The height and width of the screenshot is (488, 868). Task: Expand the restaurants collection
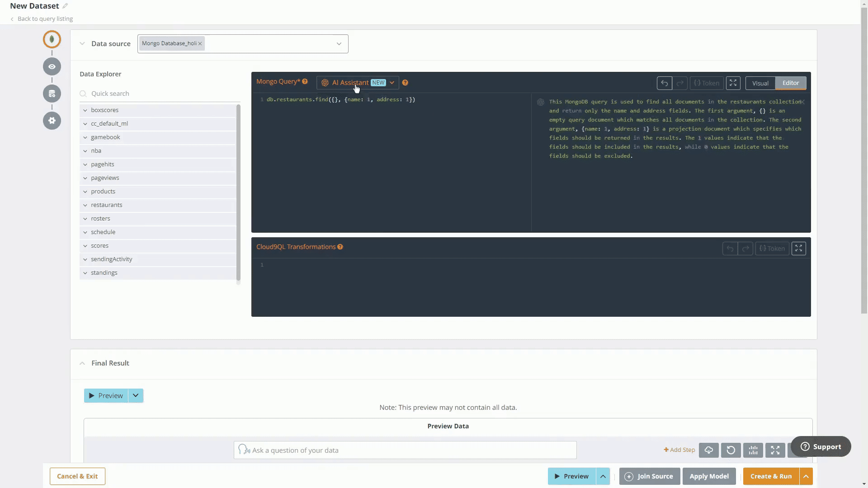pos(85,205)
